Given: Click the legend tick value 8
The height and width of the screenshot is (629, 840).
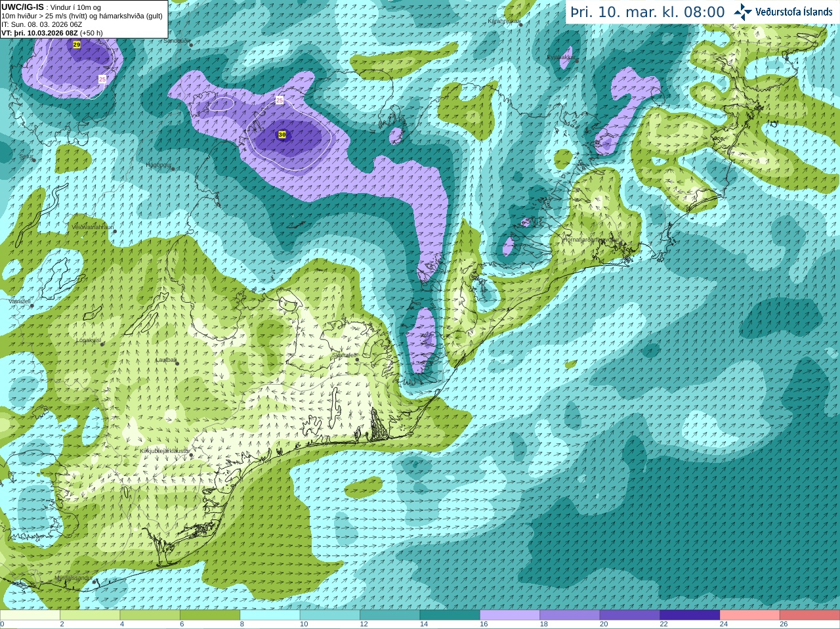Looking at the screenshot, I should point(242,624).
